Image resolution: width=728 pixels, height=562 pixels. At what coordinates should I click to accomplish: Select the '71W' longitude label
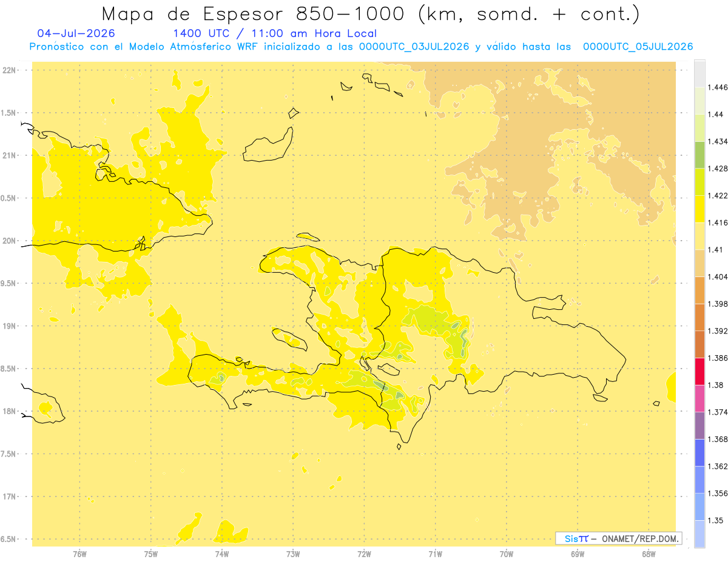coord(435,554)
